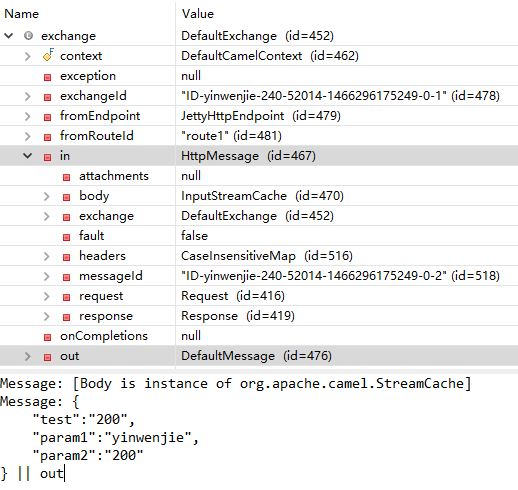Expand the exchangeId field
Screen dimensions: 518x490
click(28, 96)
